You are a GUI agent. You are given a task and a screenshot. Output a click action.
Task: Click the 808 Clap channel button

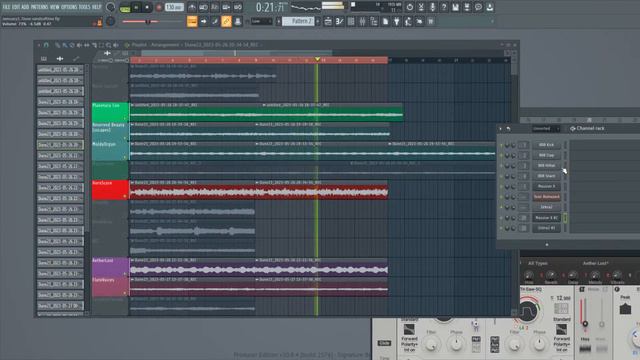point(546,155)
